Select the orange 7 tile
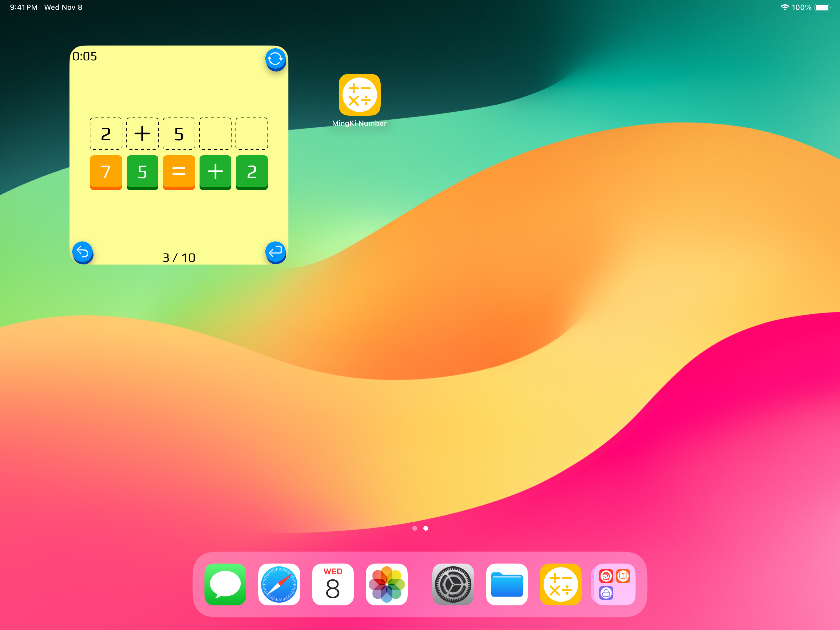840x630 pixels. point(106,173)
